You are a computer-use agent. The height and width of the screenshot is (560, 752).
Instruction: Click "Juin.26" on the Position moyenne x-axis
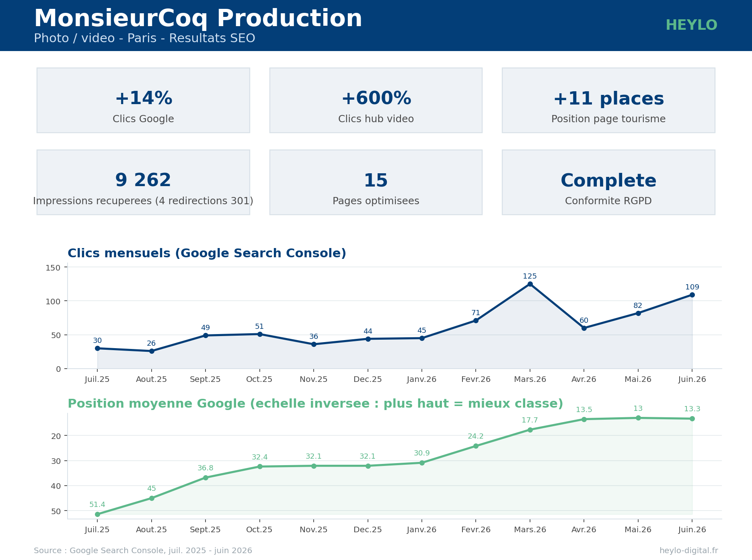coord(692,530)
